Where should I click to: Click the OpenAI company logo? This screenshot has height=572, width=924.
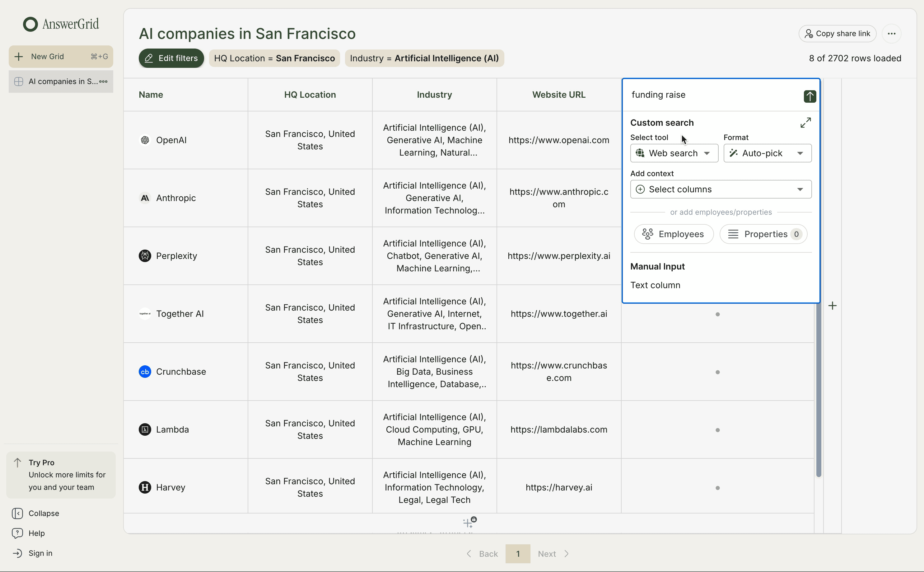coord(145,140)
